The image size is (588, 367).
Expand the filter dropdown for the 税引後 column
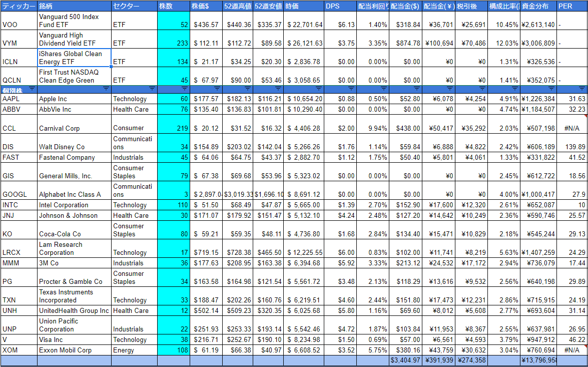tap(483, 89)
